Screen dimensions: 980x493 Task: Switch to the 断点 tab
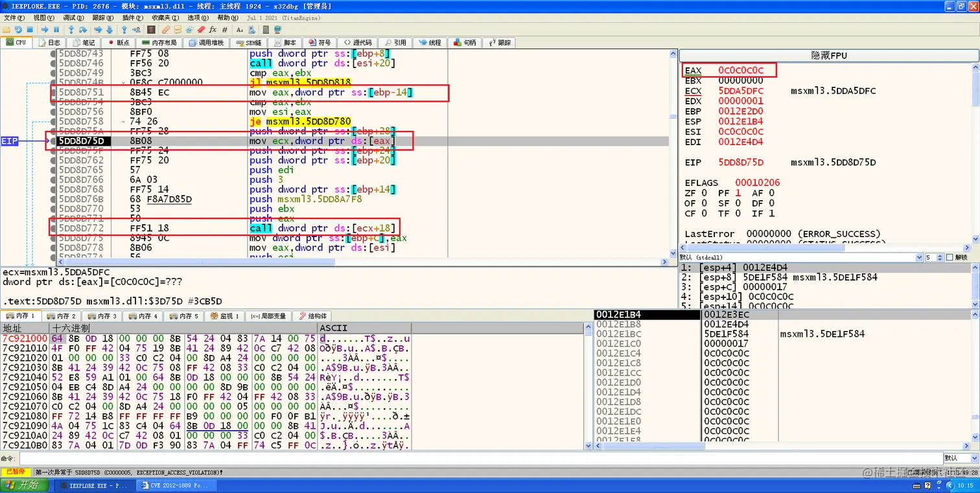118,43
